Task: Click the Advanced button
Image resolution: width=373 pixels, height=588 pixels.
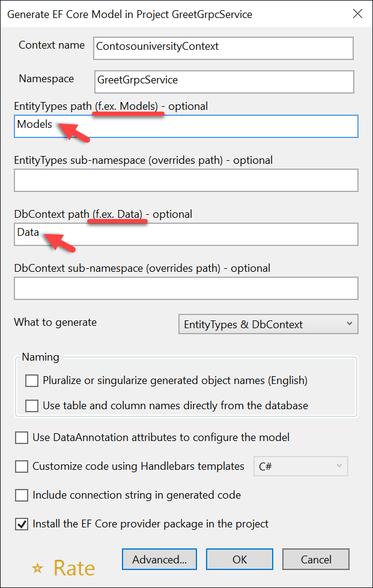Action: 159,559
